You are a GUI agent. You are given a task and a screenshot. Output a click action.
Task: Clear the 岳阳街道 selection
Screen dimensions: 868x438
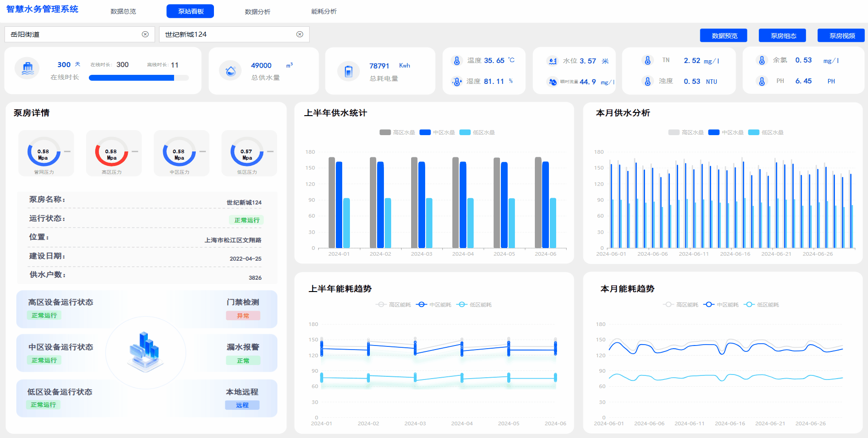pyautogui.click(x=145, y=34)
